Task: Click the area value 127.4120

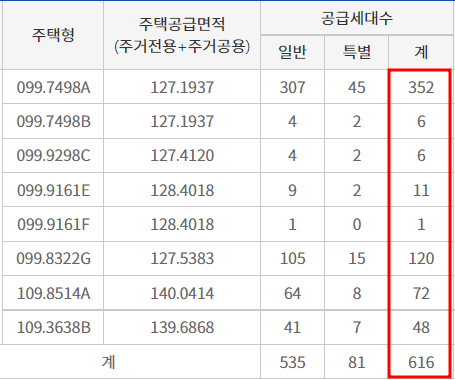Action: [x=182, y=156]
